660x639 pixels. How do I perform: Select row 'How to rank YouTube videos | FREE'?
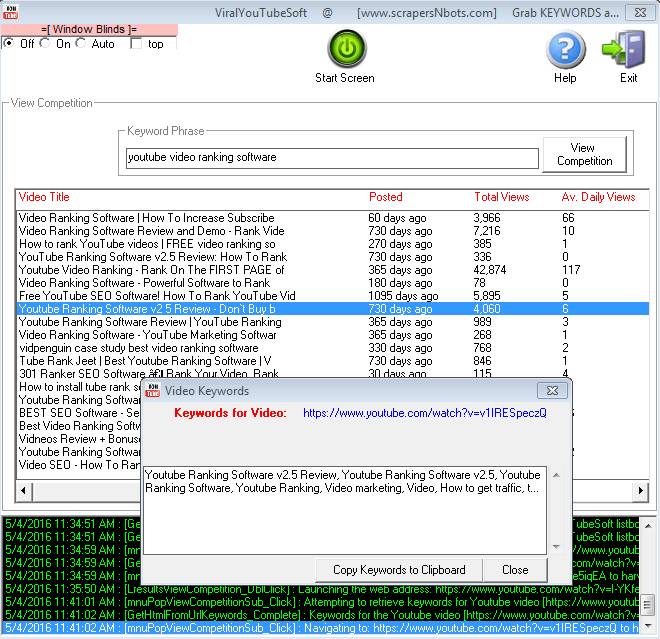pos(333,244)
